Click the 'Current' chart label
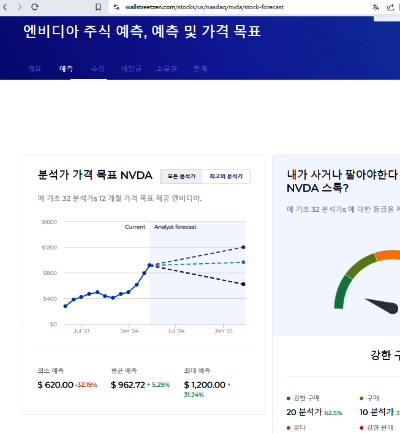400x434 pixels. (135, 227)
